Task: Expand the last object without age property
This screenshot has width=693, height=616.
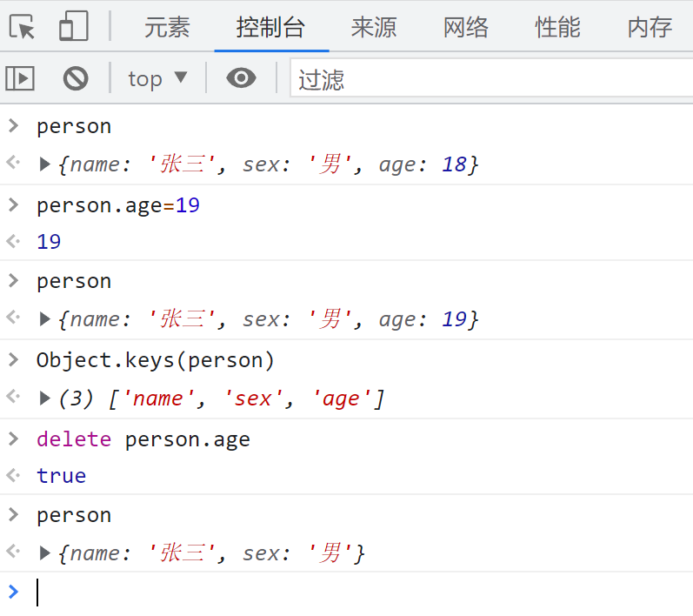Action: click(x=45, y=553)
